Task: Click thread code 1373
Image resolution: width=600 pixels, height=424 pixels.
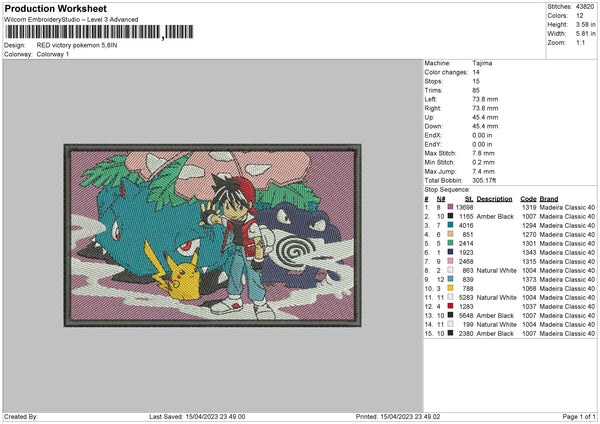Action: 529,279
